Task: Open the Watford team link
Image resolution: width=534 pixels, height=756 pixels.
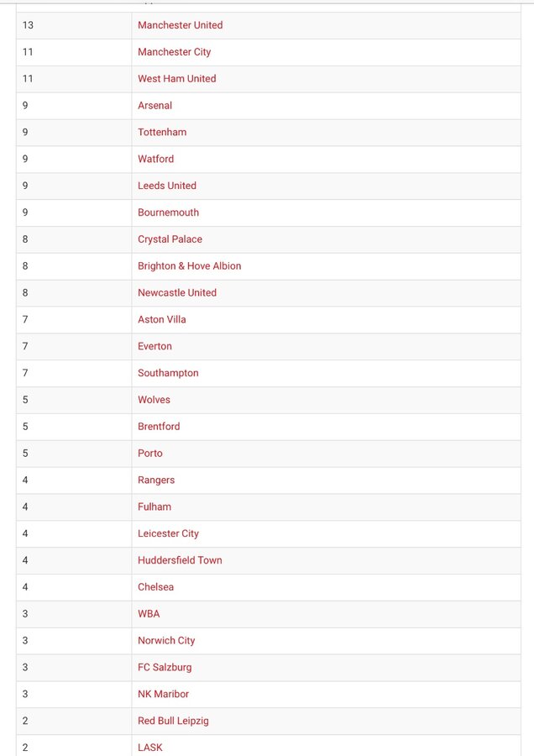Action: 155,159
